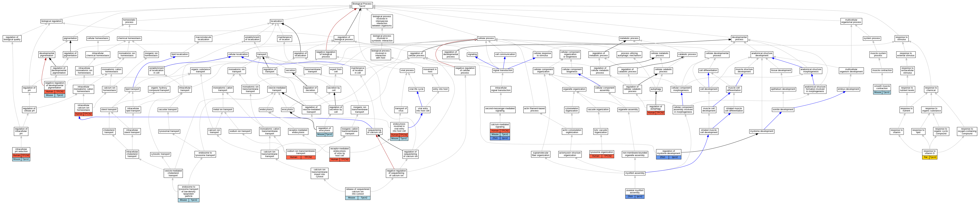Click the yellow 'Rat' gene cell

tap(926, 157)
